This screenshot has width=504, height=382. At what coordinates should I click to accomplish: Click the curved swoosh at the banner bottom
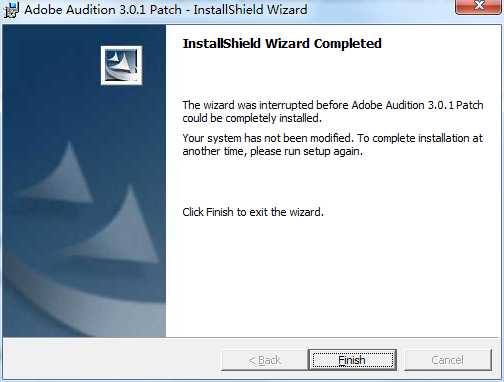pyautogui.click(x=67, y=300)
